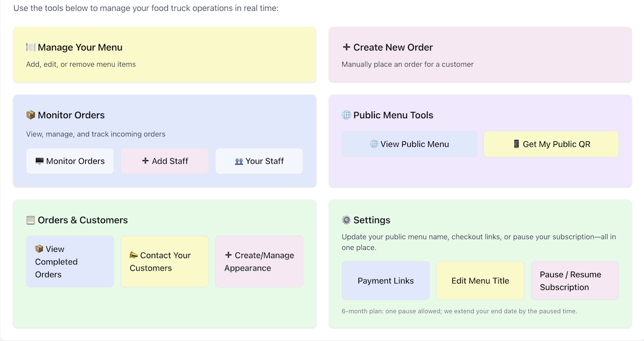Click the Monitor Orders button
Image resolution: width=644 pixels, height=341 pixels.
coord(70,161)
